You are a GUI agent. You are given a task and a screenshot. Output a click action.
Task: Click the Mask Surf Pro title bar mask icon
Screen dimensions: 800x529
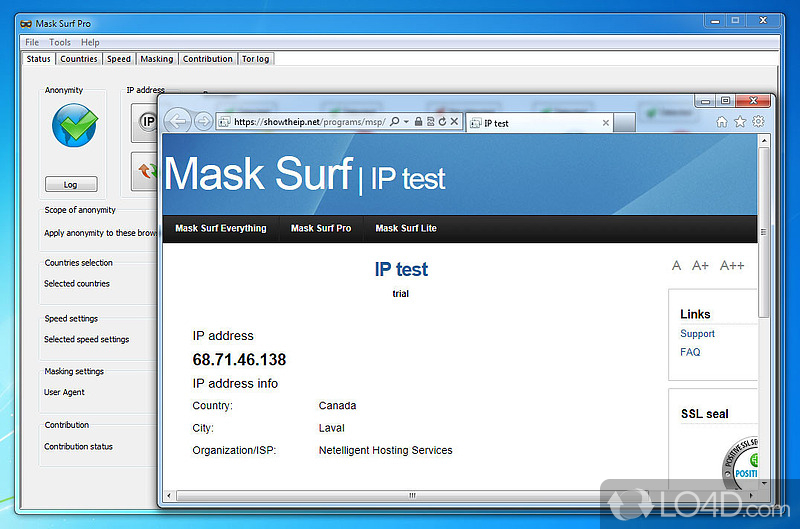tap(26, 23)
